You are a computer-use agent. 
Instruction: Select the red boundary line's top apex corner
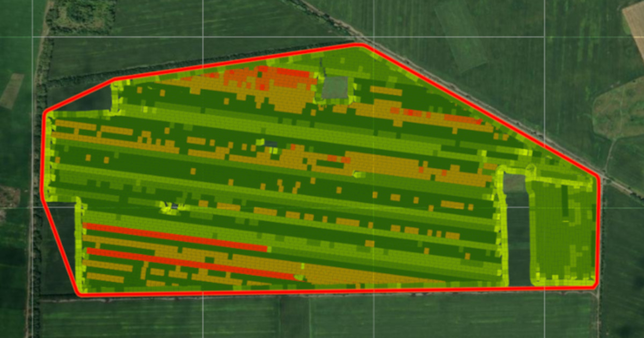pos(361,45)
